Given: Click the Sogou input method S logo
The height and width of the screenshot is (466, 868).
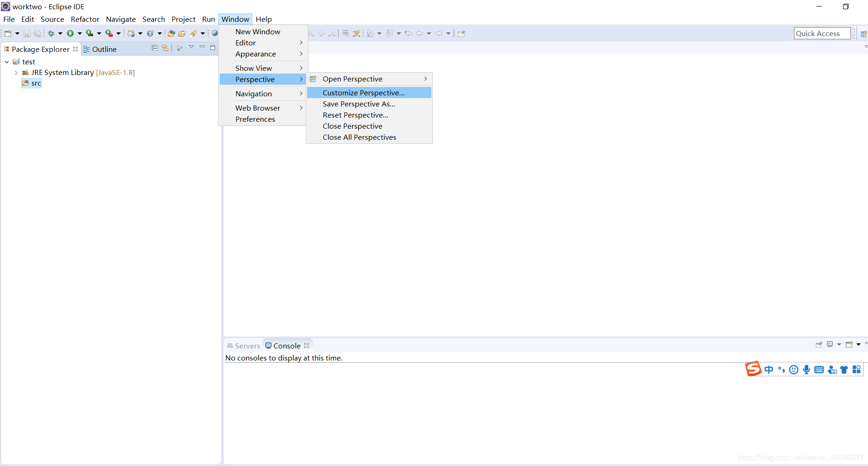Looking at the screenshot, I should pos(753,369).
